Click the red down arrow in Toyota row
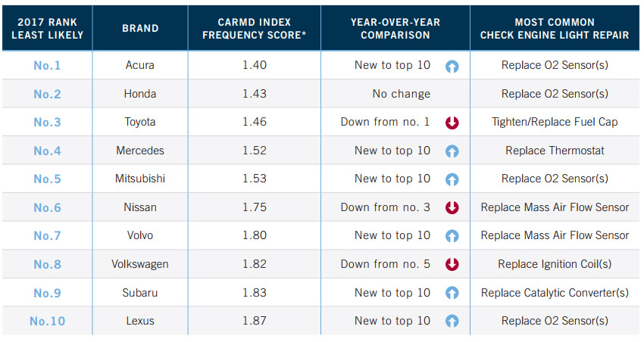Screen dimensions: 644x342 [x=452, y=123]
